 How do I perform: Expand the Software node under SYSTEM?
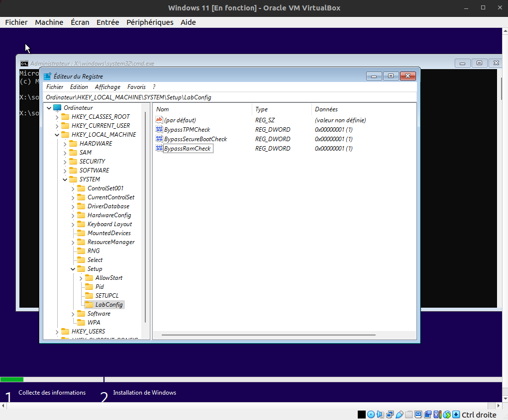tap(73, 313)
